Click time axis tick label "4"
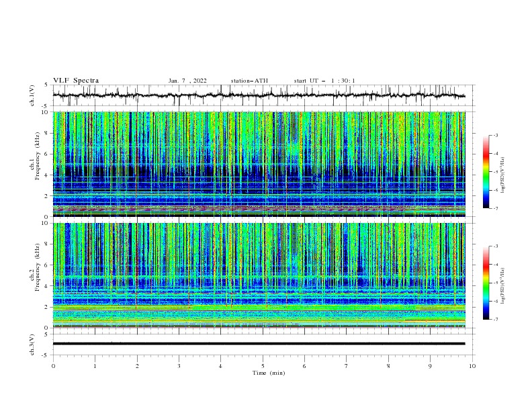This screenshot has height=411, width=532. pos(220,366)
